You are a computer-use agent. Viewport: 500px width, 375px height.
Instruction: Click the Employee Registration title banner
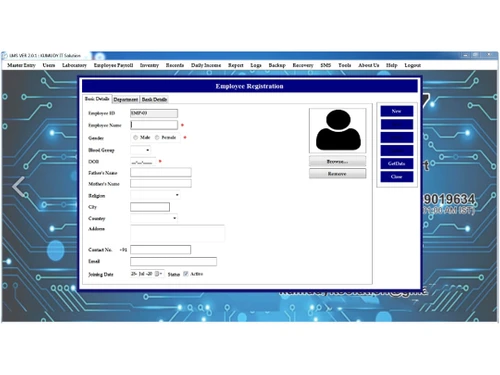click(x=250, y=86)
